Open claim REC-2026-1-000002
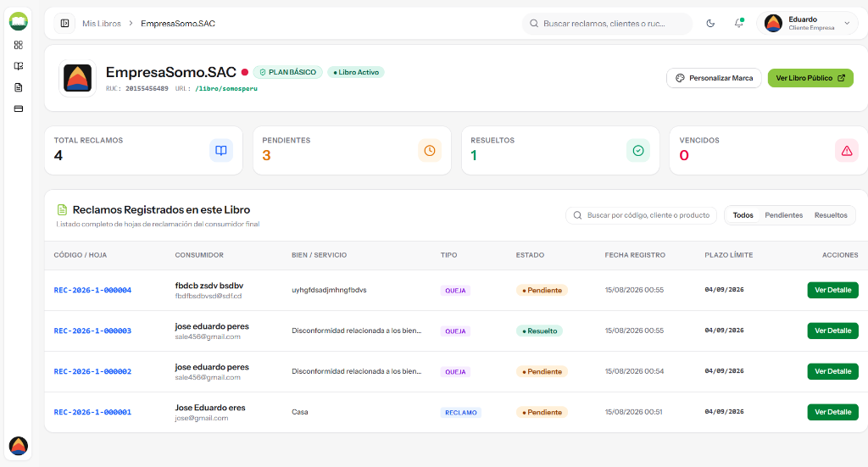This screenshot has height=467, width=868. [92, 371]
